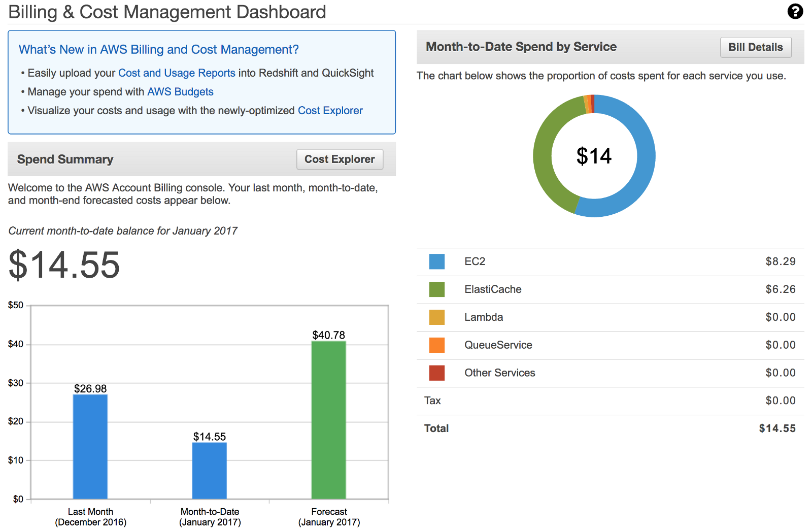Open the Bill Details page
This screenshot has width=812, height=528.
point(755,47)
